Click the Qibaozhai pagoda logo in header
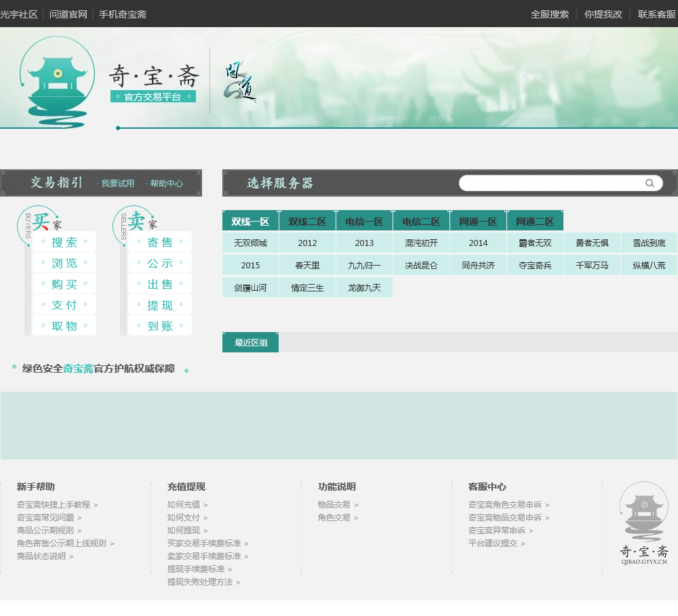This screenshot has height=616, width=678. point(58,82)
